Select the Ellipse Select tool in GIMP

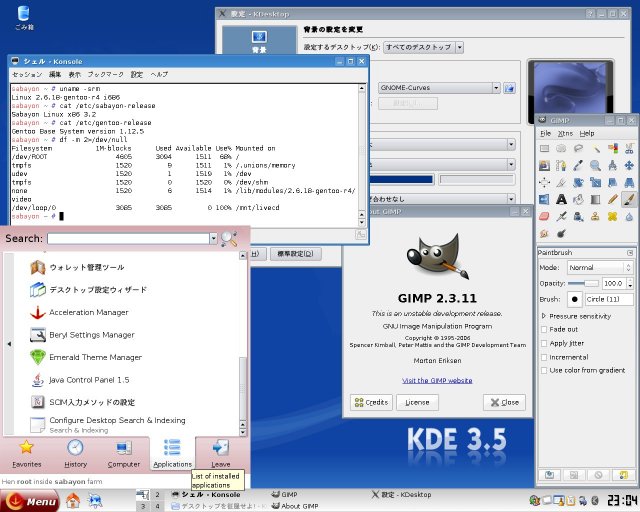coord(561,149)
